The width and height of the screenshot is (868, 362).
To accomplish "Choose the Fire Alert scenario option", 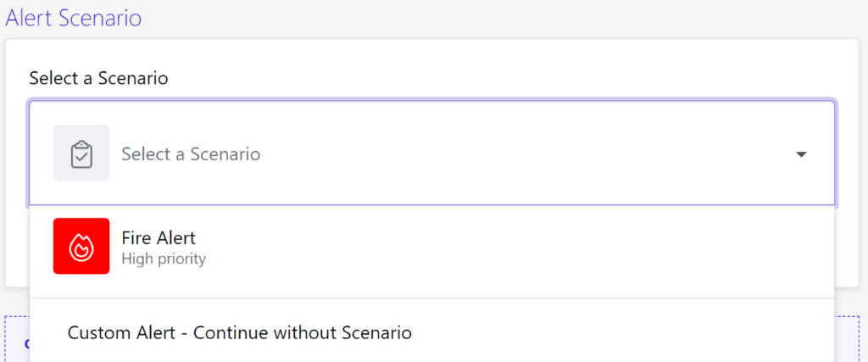I will pyautogui.click(x=431, y=246).
